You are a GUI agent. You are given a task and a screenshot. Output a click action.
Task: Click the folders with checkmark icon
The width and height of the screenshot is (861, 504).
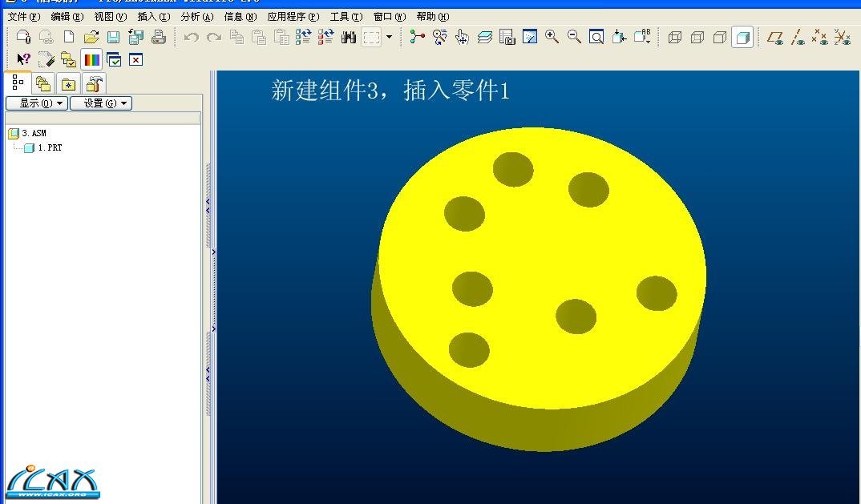click(69, 59)
